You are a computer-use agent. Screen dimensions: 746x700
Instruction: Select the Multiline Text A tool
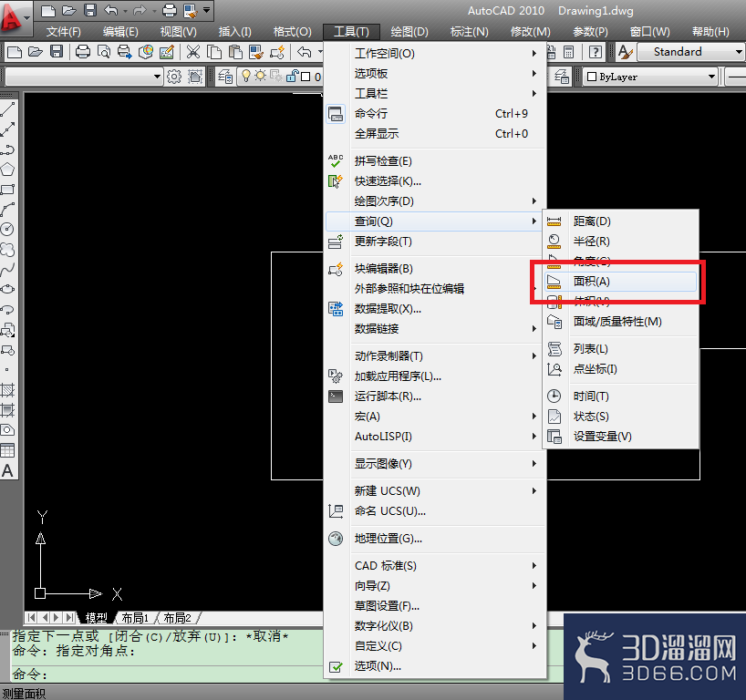click(7, 470)
